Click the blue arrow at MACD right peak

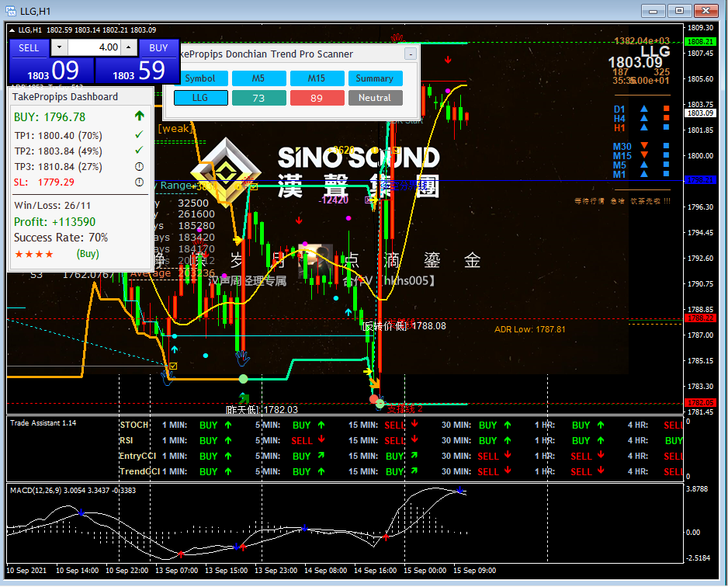459,490
